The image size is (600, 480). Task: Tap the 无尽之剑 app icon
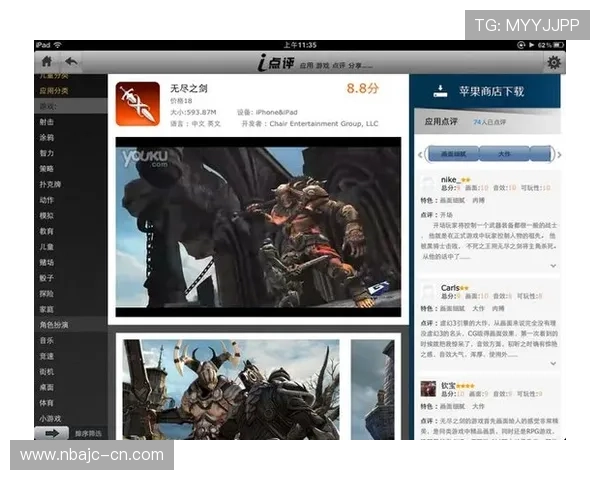coord(137,103)
